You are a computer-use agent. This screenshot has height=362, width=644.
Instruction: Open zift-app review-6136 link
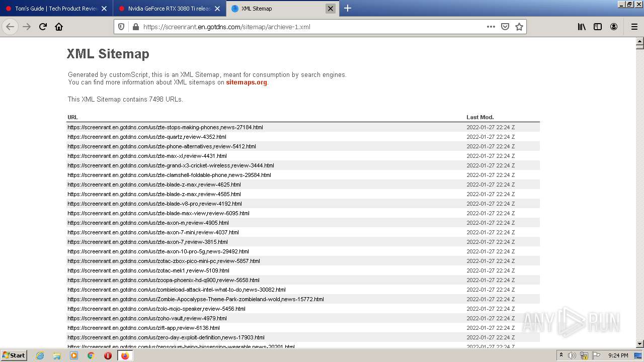click(143, 328)
